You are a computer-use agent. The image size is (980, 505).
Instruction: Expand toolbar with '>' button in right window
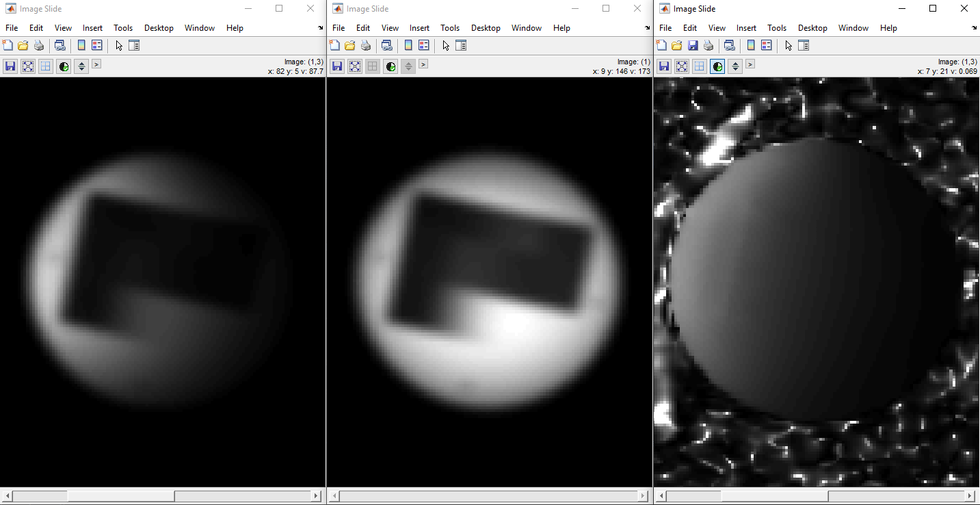[750, 64]
